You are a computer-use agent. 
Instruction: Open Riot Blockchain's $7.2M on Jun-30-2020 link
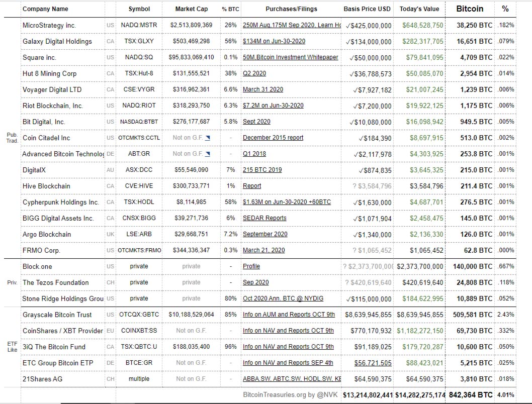273,106
